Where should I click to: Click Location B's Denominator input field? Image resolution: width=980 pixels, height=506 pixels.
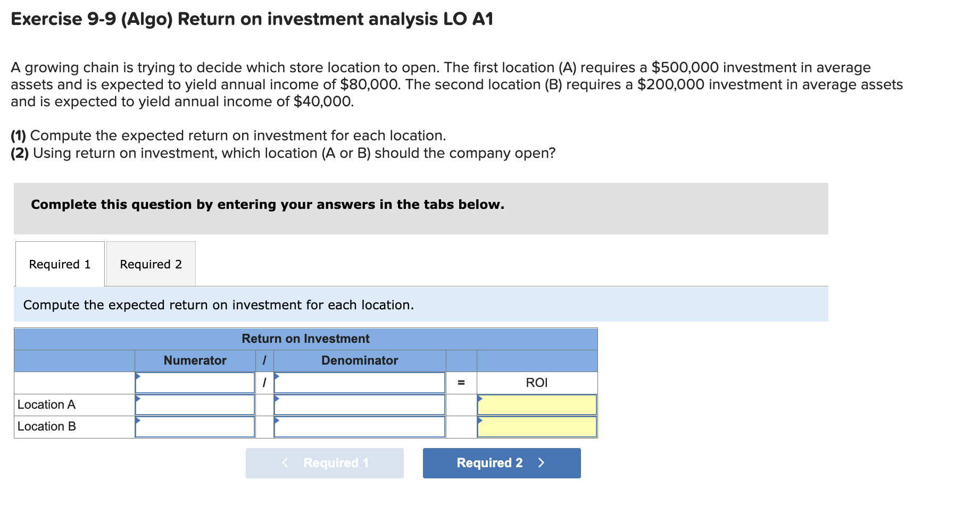click(x=359, y=426)
